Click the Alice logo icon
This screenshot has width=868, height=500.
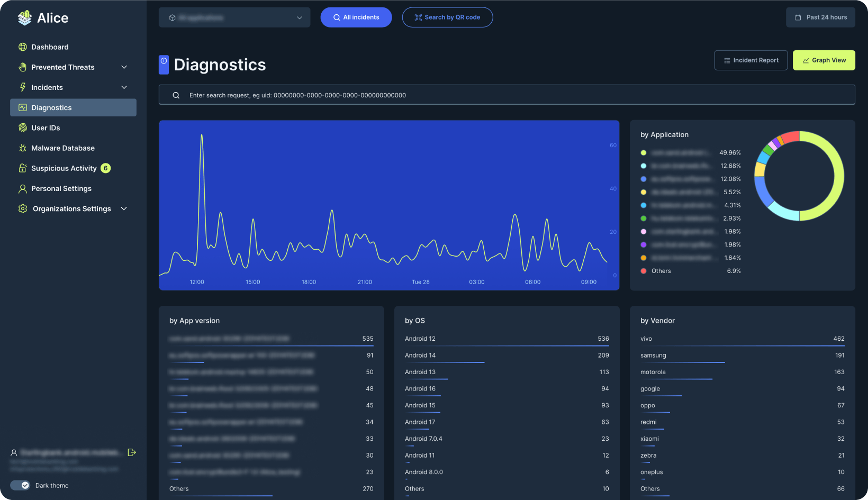point(24,18)
